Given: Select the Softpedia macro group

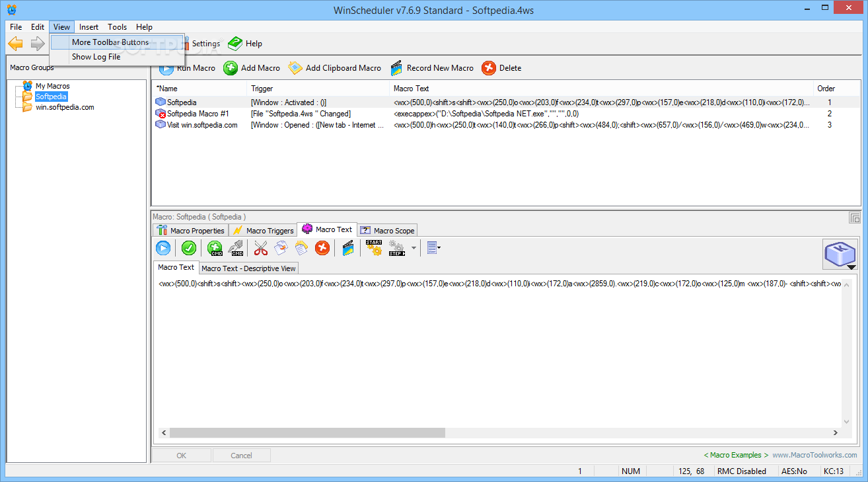Looking at the screenshot, I should point(51,97).
